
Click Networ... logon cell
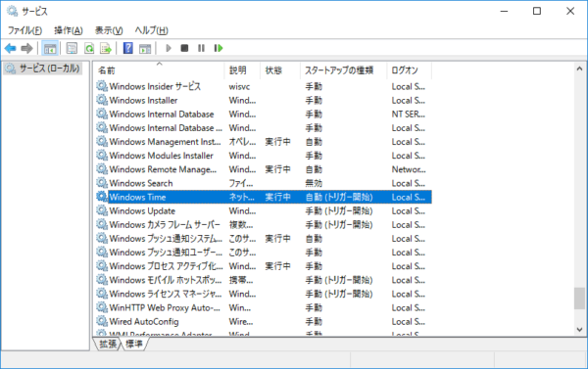tap(409, 169)
